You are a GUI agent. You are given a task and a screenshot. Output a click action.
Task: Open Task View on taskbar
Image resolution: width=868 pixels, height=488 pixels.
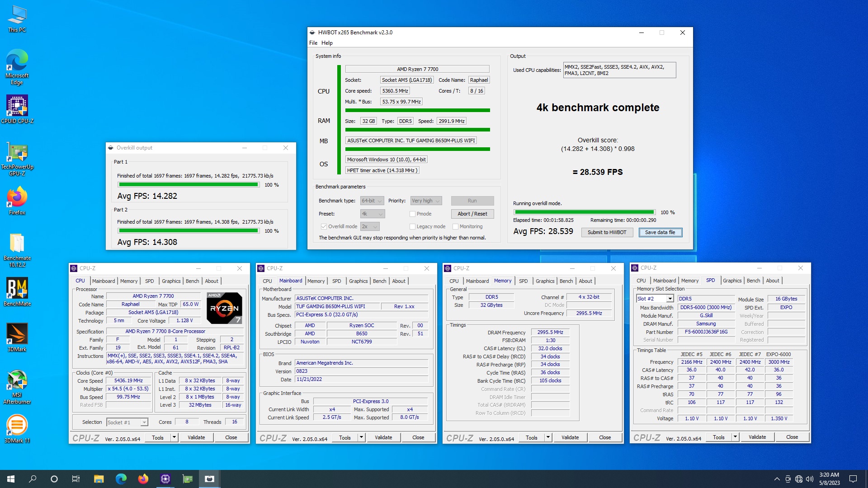coord(76,479)
